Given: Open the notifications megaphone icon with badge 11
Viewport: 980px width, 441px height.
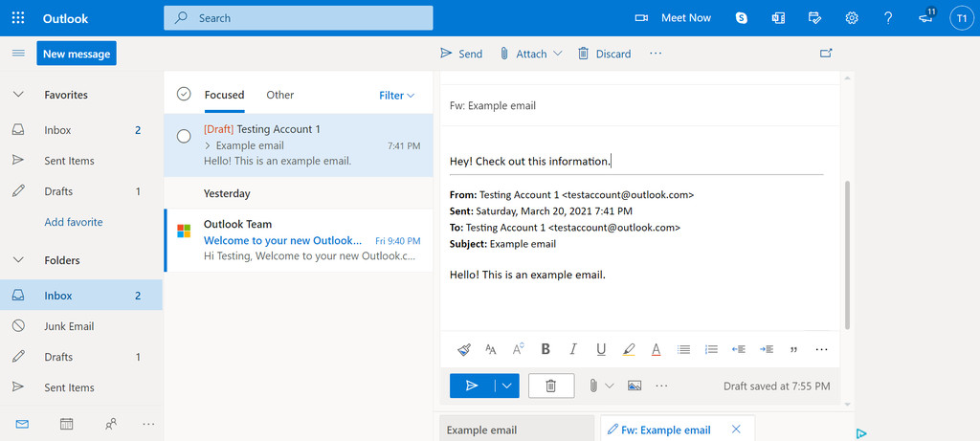Looking at the screenshot, I should pyautogui.click(x=926, y=17).
